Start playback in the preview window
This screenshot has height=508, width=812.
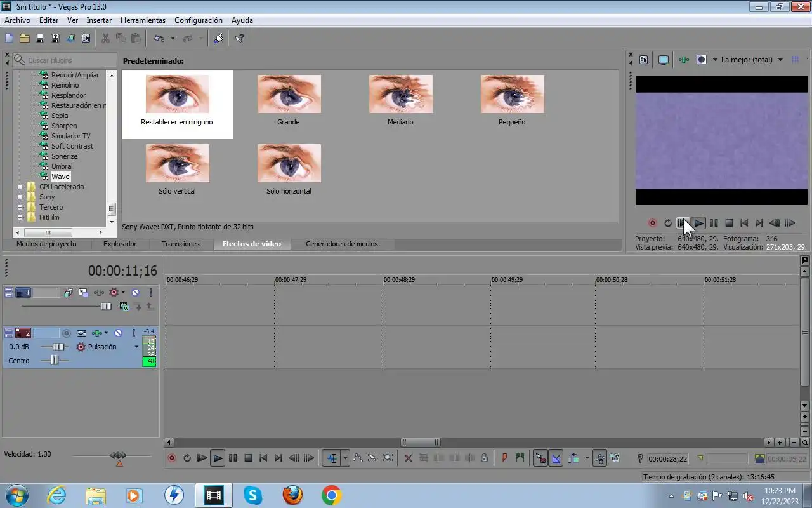(698, 223)
